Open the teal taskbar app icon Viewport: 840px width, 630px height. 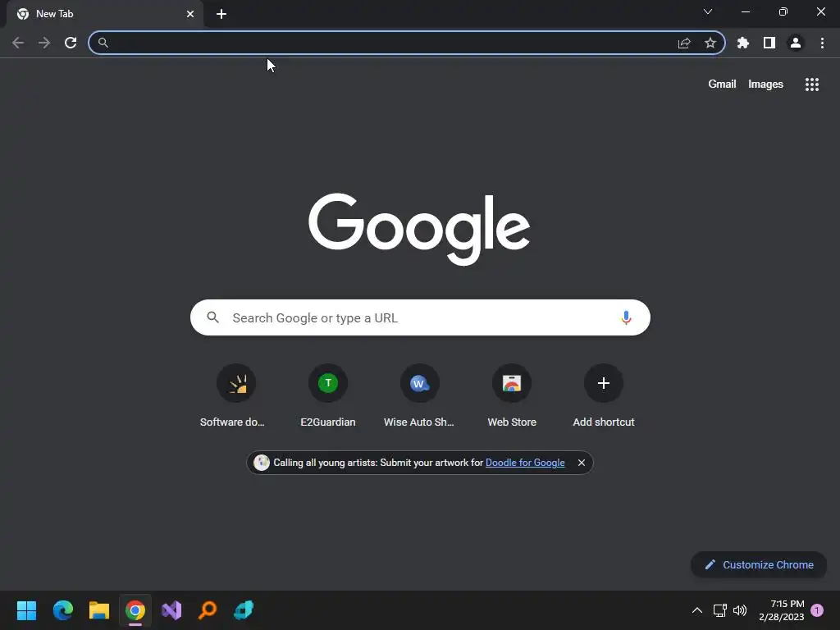point(244,610)
